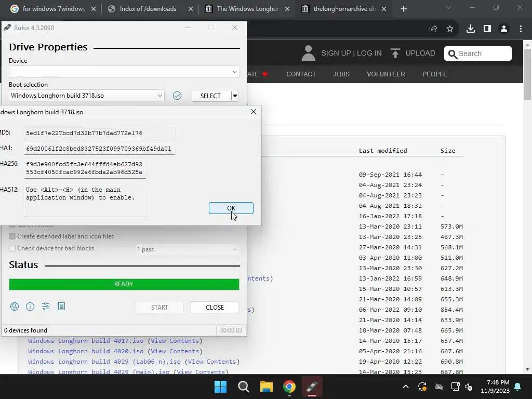Screen dimensions: 532x399
Task: Toggle Check device for bad blocks
Action: point(51,248)
